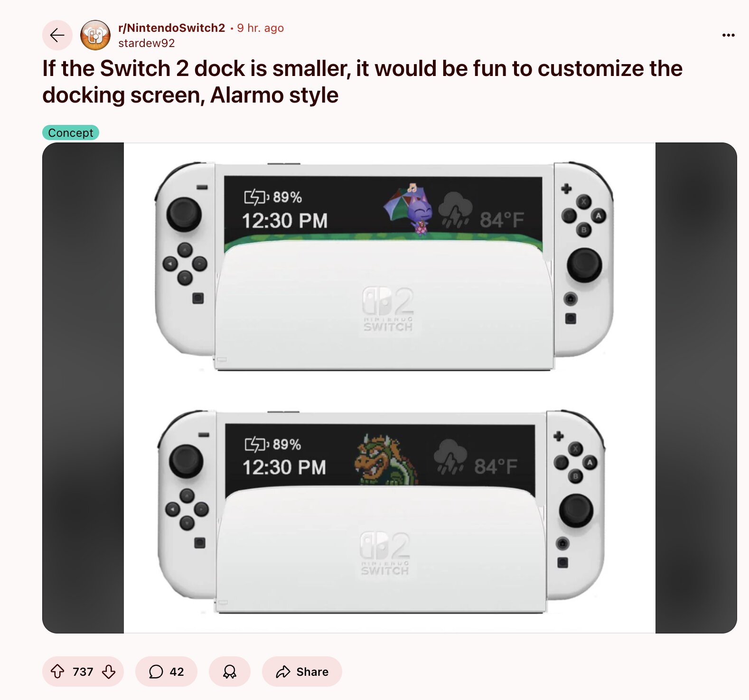View the stardew92 user profile
749x700 pixels.
coord(147,43)
